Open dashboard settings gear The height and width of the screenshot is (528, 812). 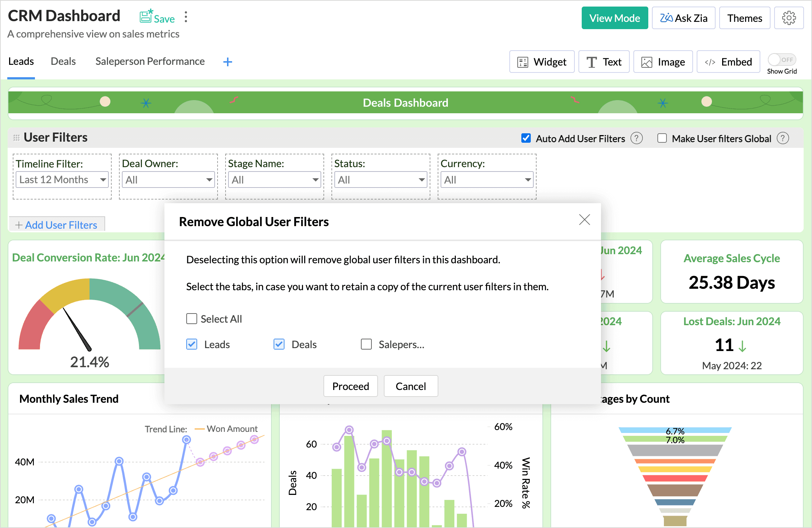click(x=789, y=17)
